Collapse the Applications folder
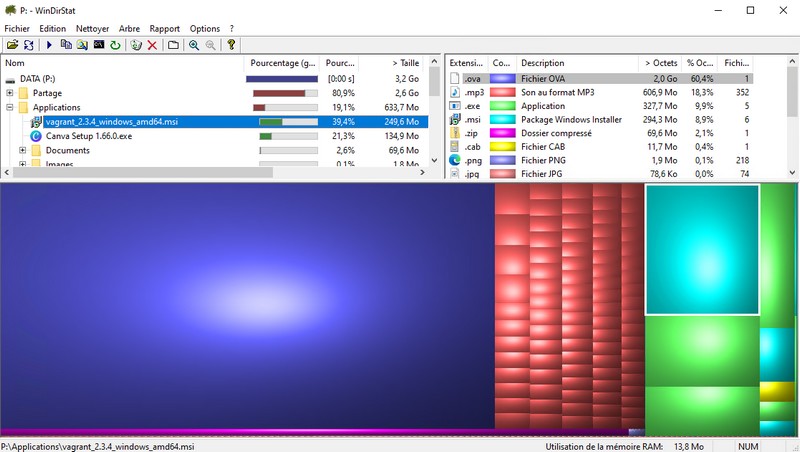Viewport: 800px width, 452px height. [9, 107]
